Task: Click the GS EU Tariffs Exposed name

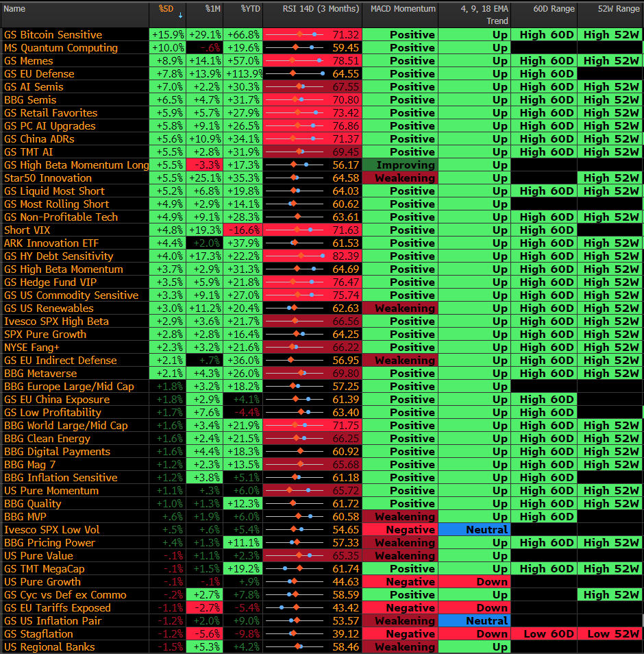Action: click(58, 607)
